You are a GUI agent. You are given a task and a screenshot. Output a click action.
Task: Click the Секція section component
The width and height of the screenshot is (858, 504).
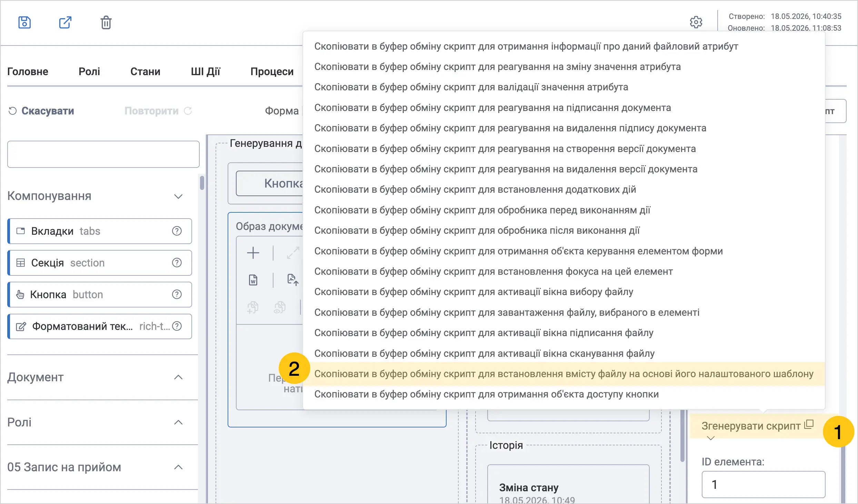click(100, 263)
